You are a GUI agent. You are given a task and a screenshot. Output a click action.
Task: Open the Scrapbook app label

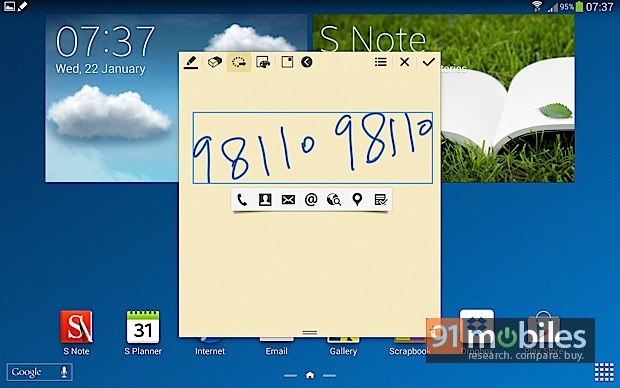(x=409, y=351)
